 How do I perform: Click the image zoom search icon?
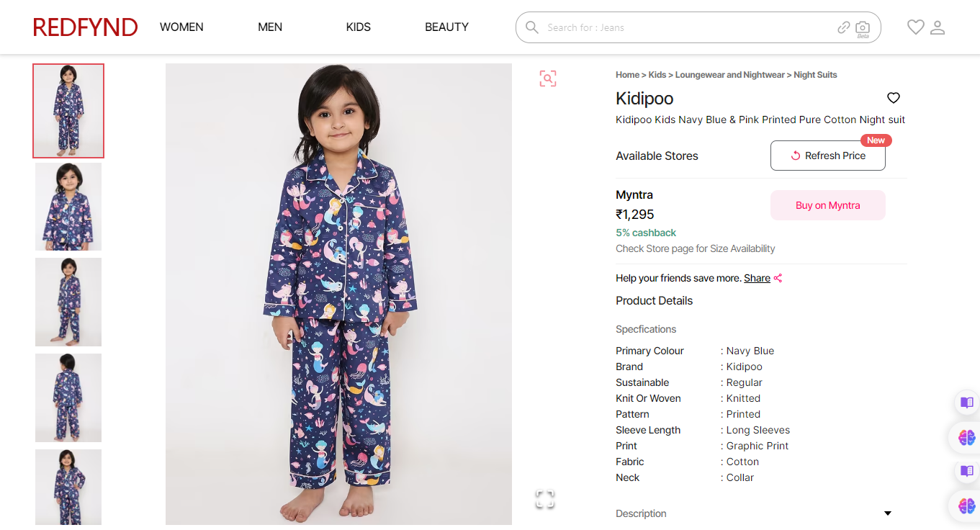click(x=548, y=78)
